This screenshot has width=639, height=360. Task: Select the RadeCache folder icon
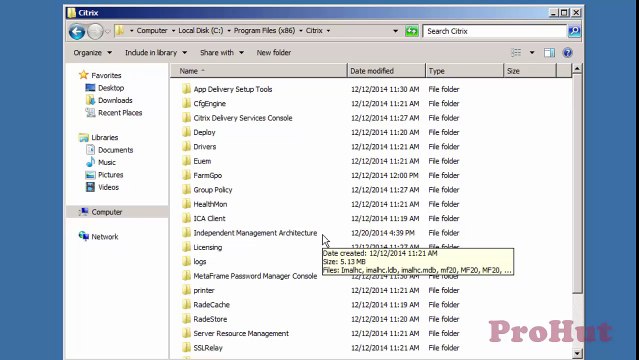click(186, 305)
